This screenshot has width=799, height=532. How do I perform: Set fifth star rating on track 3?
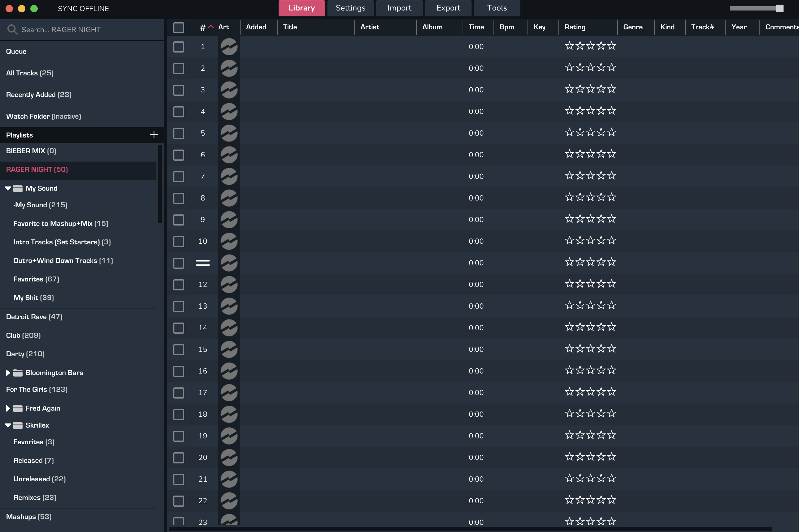pos(612,90)
